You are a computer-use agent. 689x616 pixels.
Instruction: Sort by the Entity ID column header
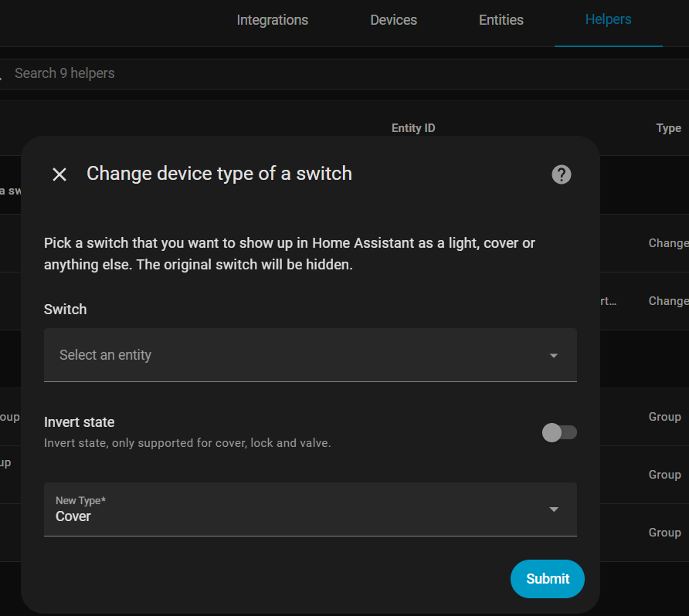(413, 128)
